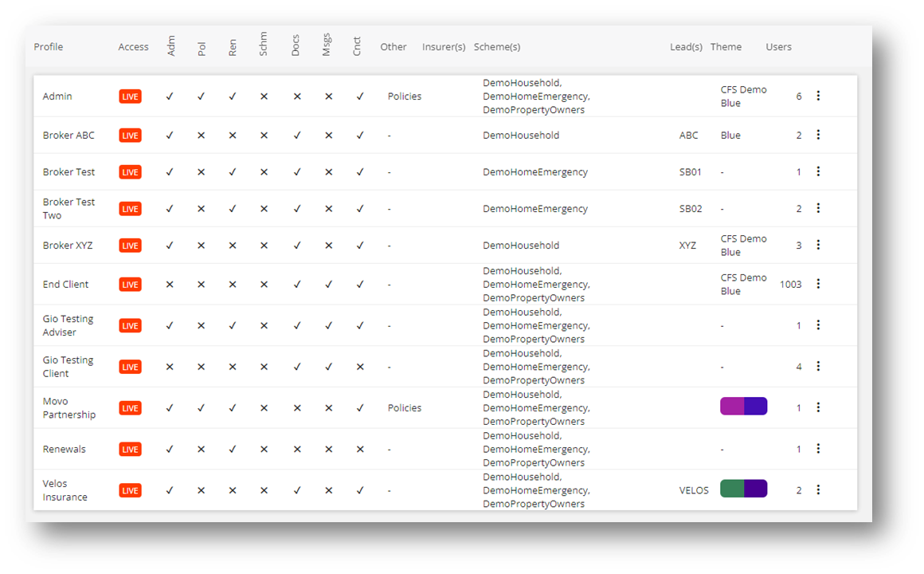The height and width of the screenshot is (574, 924).
Task: Select the Admin profile name
Action: click(57, 96)
